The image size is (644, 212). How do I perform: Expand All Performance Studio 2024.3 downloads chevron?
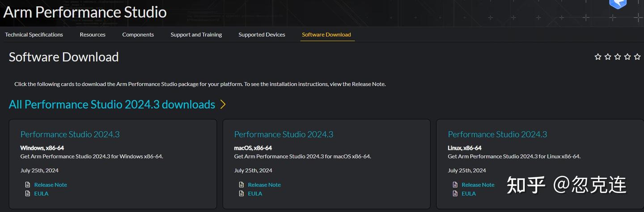pos(223,104)
